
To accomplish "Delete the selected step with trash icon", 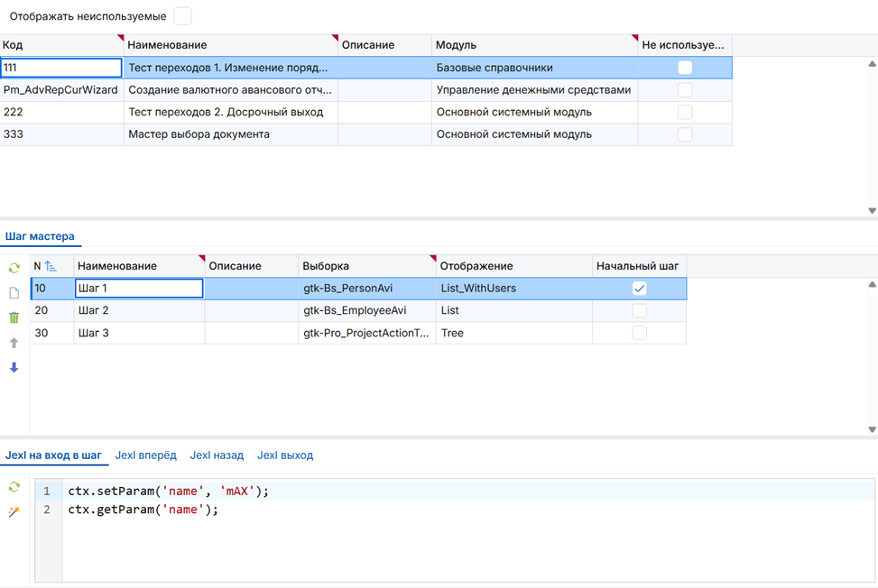I will click(14, 317).
